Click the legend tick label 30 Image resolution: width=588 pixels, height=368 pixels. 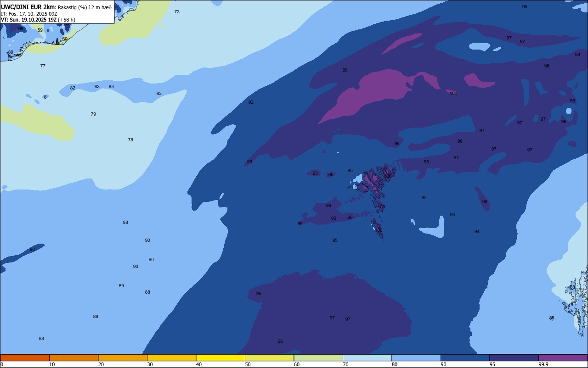(150, 364)
